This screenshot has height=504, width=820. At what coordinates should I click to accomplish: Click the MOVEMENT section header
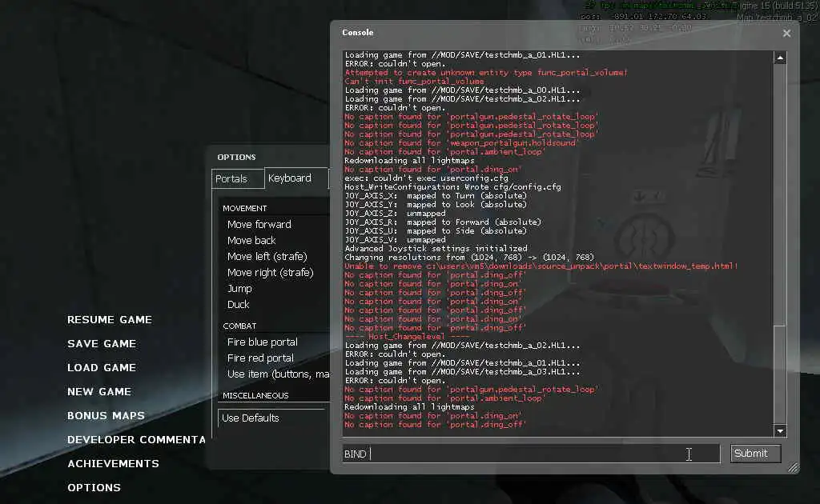click(245, 208)
